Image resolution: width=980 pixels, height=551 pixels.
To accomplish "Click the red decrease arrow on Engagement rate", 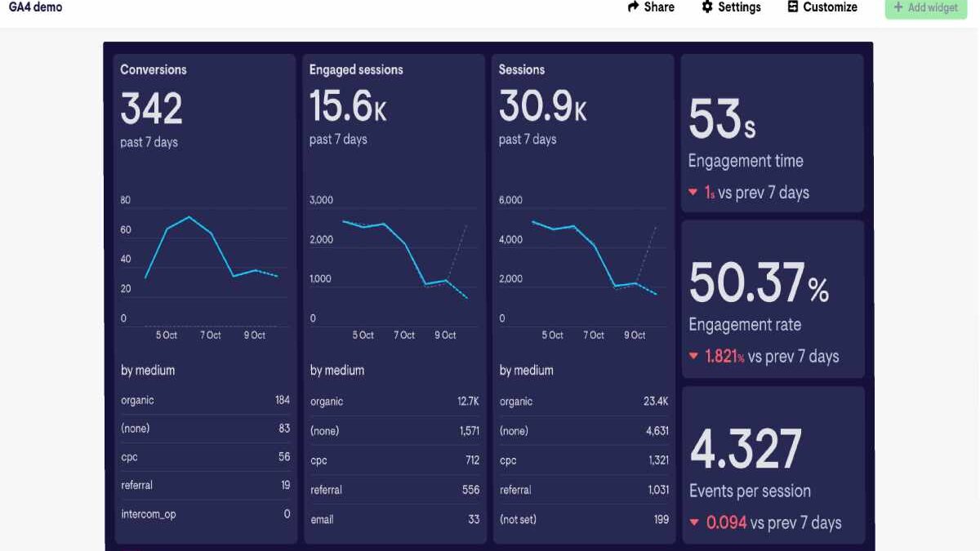I will (x=693, y=357).
